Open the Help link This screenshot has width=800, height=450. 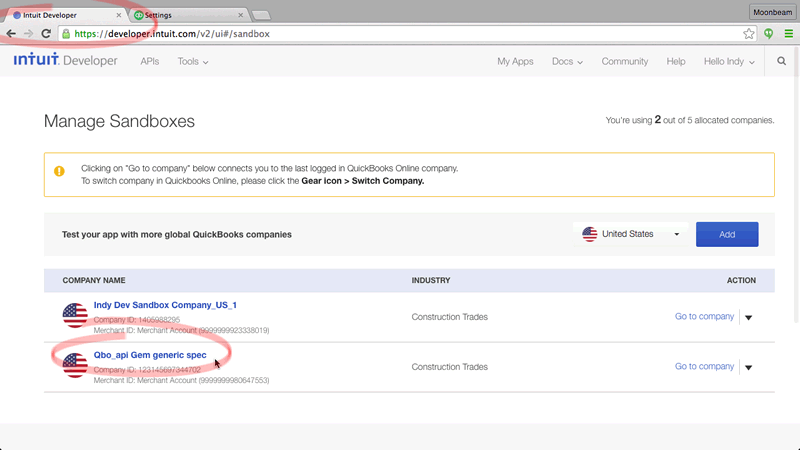[676, 61]
